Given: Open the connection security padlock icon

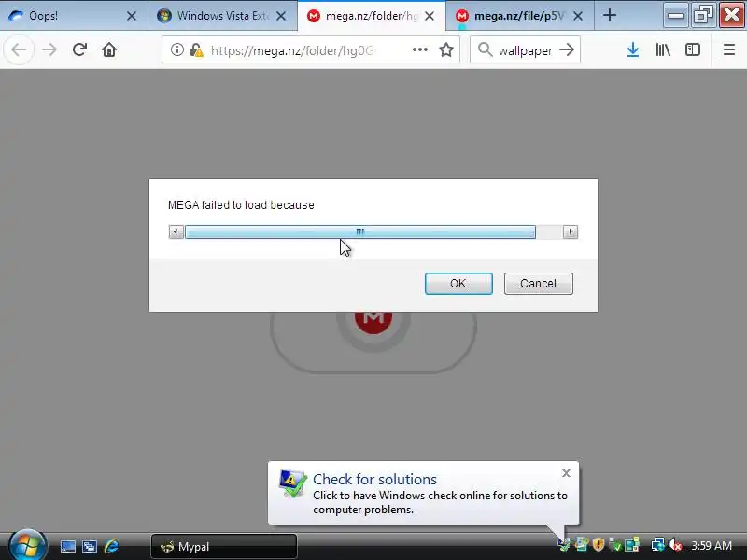Looking at the screenshot, I should [x=197, y=50].
